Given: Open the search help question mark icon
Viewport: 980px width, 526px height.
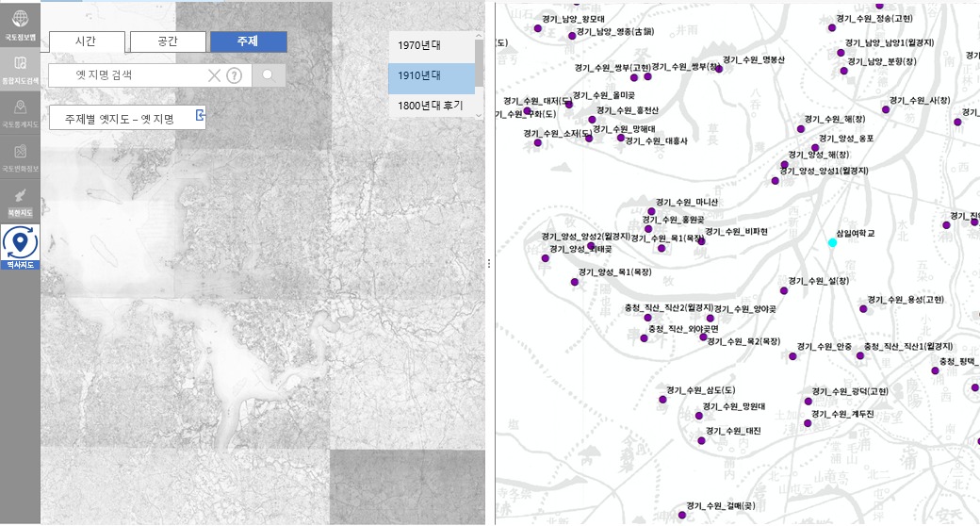Looking at the screenshot, I should pos(234,75).
